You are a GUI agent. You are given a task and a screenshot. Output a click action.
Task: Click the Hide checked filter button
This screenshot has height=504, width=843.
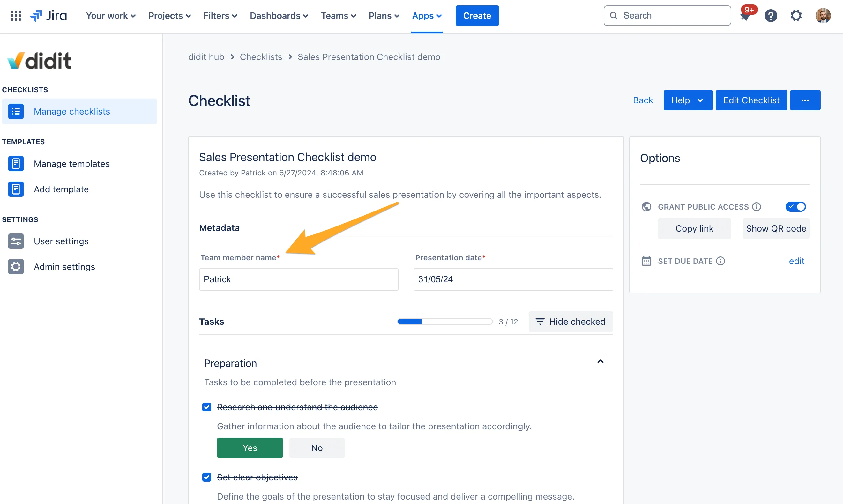[x=571, y=322]
